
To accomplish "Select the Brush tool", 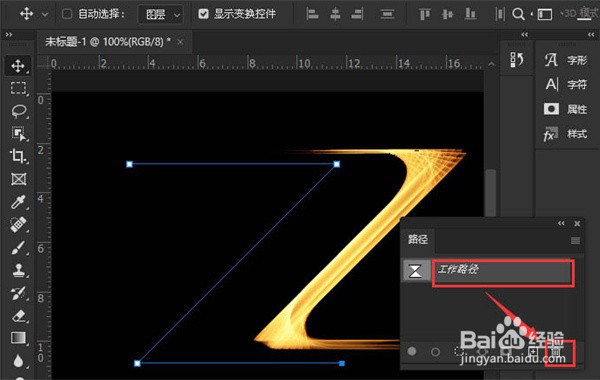I will pyautogui.click(x=18, y=247).
